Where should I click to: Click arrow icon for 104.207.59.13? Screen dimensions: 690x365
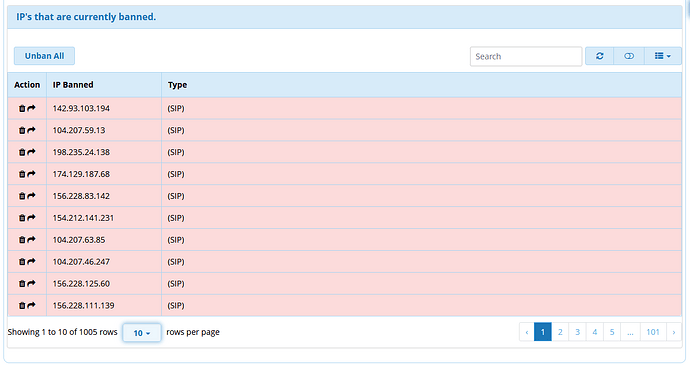pos(31,130)
